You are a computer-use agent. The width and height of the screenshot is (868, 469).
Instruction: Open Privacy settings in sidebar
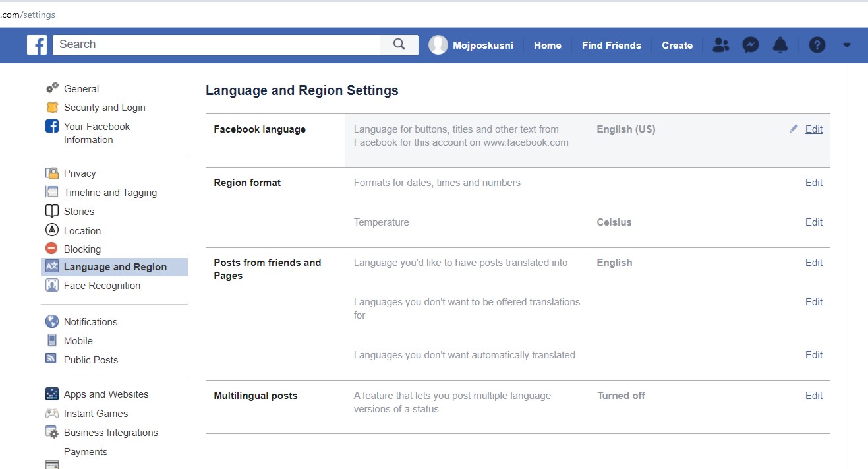80,173
